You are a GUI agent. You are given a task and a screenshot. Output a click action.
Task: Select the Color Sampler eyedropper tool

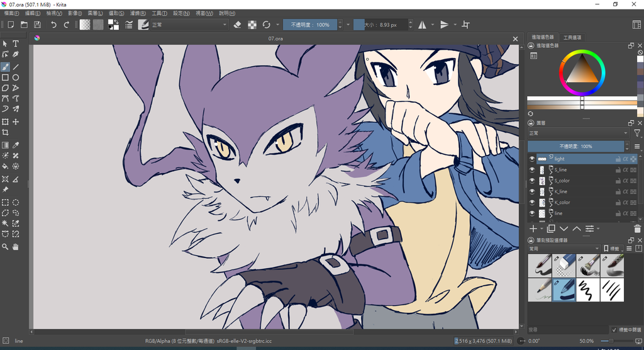click(x=16, y=145)
